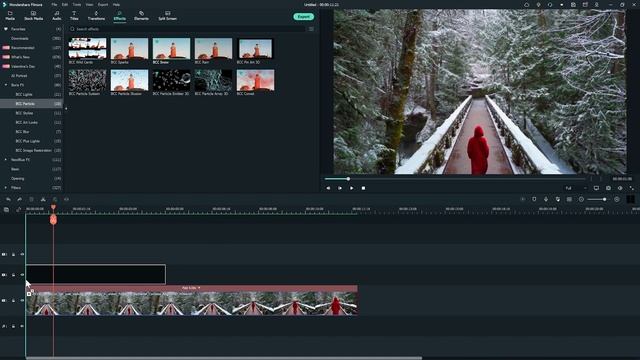640x360 pixels.
Task: Open the Stock Media tab
Action: click(33, 16)
